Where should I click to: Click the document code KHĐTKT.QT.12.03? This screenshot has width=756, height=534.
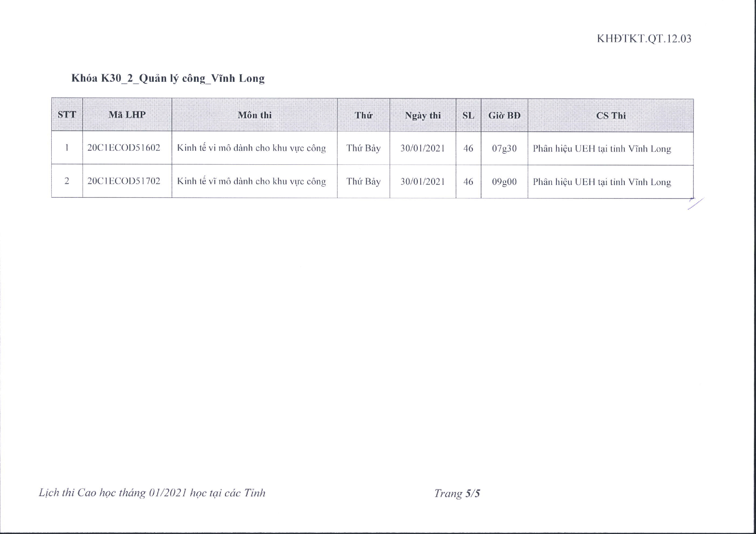click(x=644, y=39)
